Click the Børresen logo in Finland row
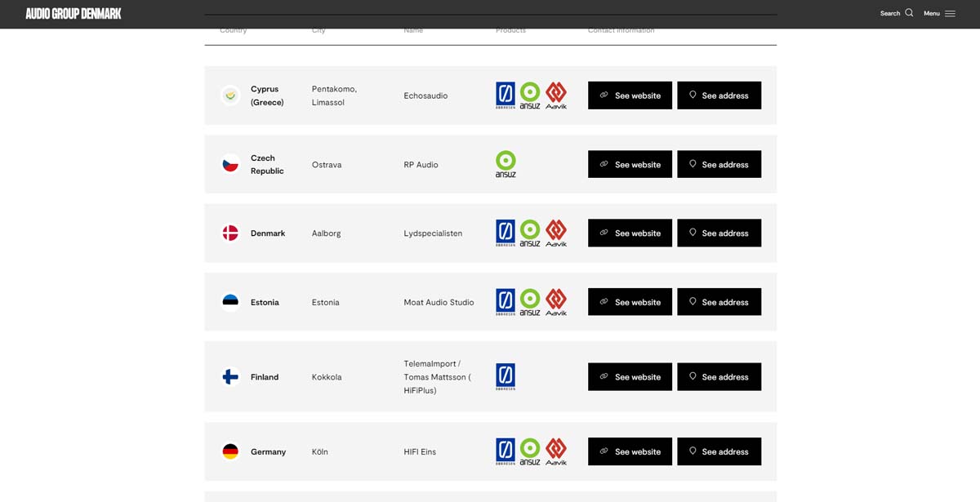This screenshot has height=502, width=980. (x=506, y=377)
